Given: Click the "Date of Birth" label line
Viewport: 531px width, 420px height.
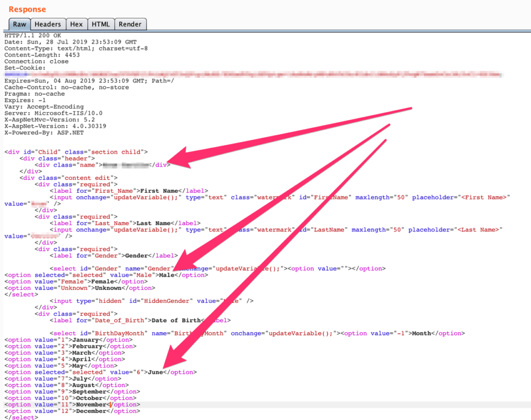Looking at the screenshot, I should coord(140,320).
